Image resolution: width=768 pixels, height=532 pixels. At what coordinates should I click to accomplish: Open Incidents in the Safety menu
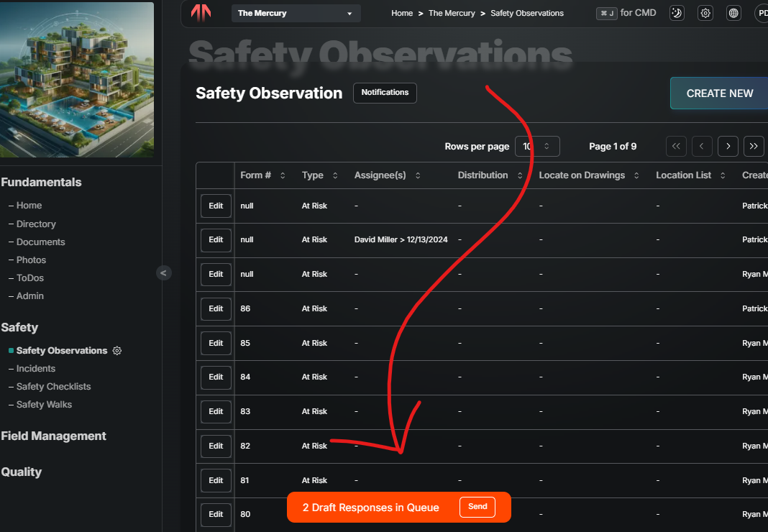[36, 369]
